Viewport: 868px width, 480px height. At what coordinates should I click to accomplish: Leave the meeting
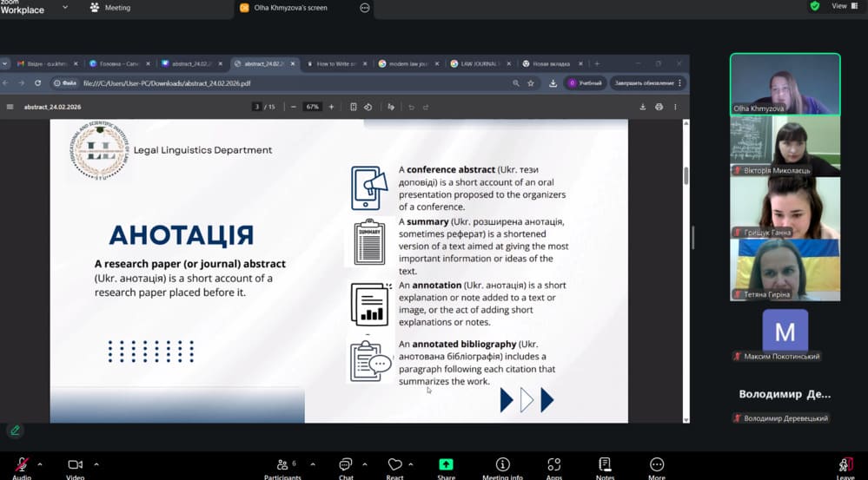(x=845, y=466)
